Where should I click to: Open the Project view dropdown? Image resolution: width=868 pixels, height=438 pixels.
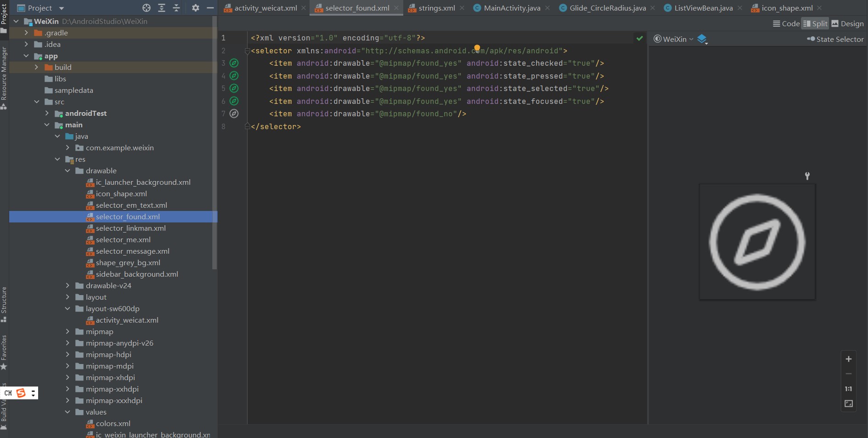(40, 8)
